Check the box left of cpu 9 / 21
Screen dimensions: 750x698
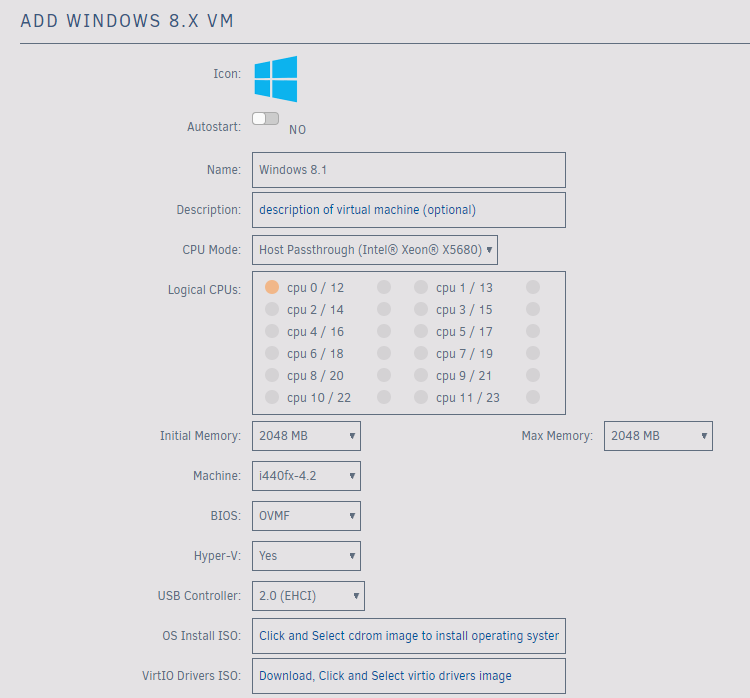[421, 376]
